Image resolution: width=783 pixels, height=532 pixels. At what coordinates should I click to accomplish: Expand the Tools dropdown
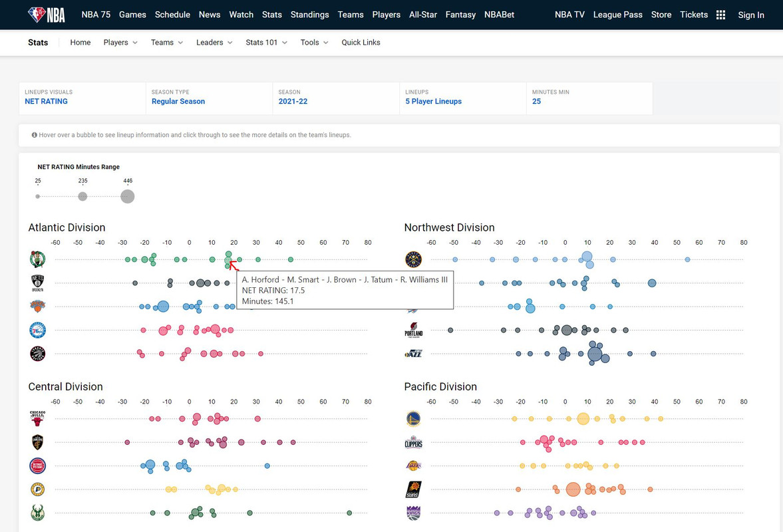click(x=314, y=43)
